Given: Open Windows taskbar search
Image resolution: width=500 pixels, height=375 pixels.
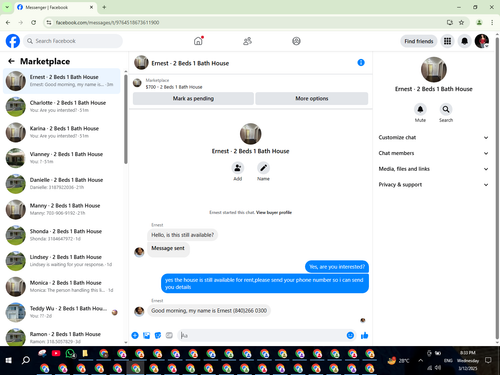Looking at the screenshot, I should click(26, 360).
